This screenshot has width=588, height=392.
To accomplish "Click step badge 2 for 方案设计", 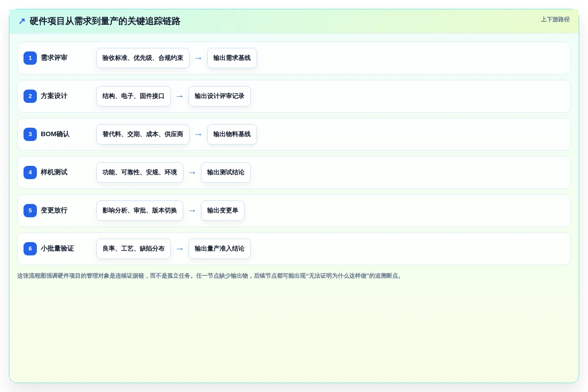I will point(30,96).
